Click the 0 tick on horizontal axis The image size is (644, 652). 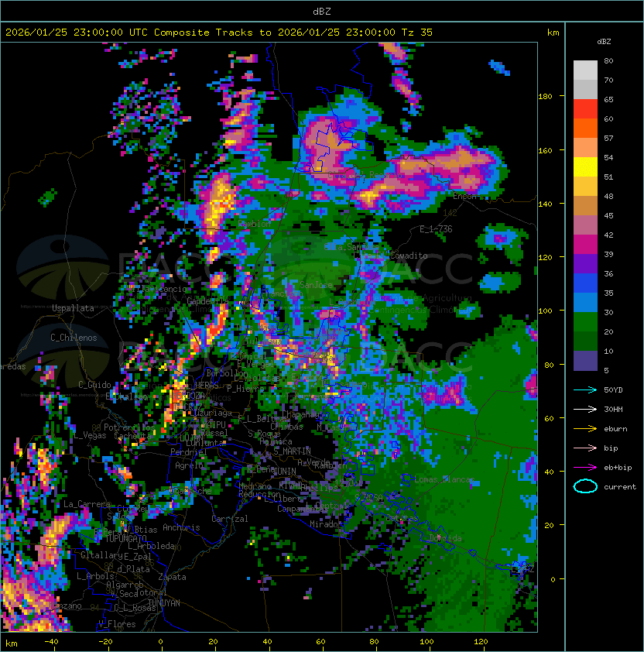pyautogui.click(x=160, y=642)
